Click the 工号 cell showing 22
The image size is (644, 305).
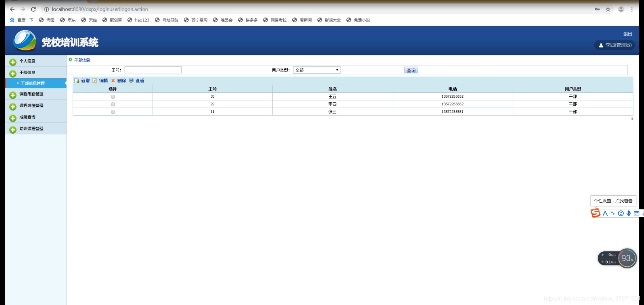[213, 104]
